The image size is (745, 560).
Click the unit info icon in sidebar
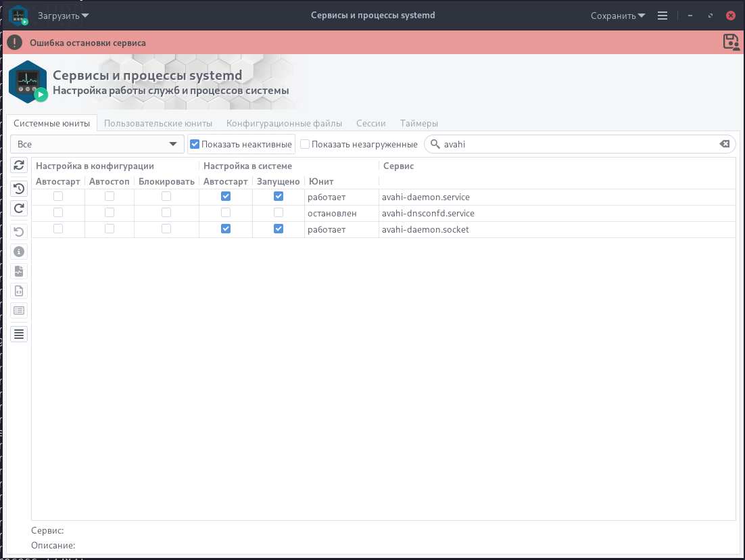pyautogui.click(x=19, y=252)
